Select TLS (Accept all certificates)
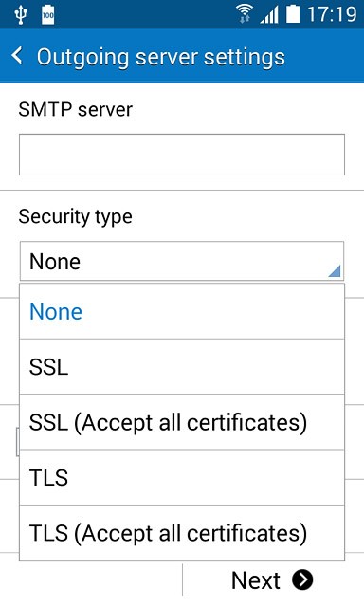 (182, 533)
